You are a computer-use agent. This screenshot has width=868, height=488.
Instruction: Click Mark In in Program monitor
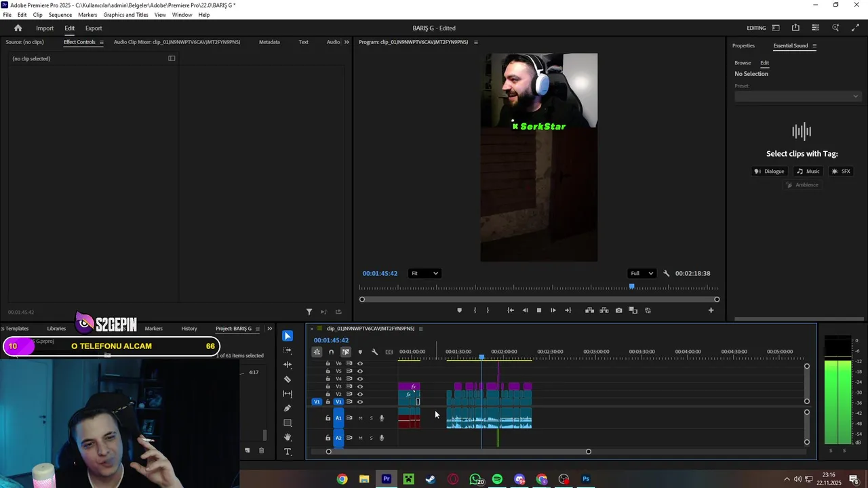[x=475, y=310]
